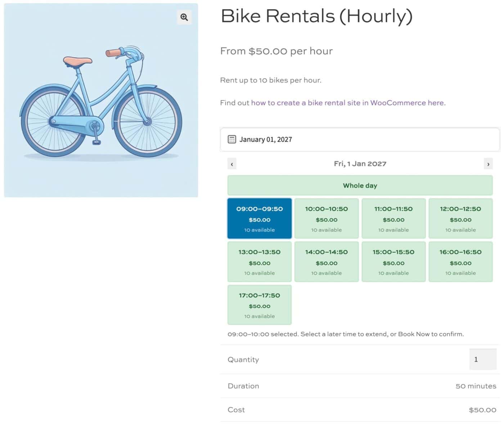Click the Bike Rentals (Hourly) title

[316, 17]
